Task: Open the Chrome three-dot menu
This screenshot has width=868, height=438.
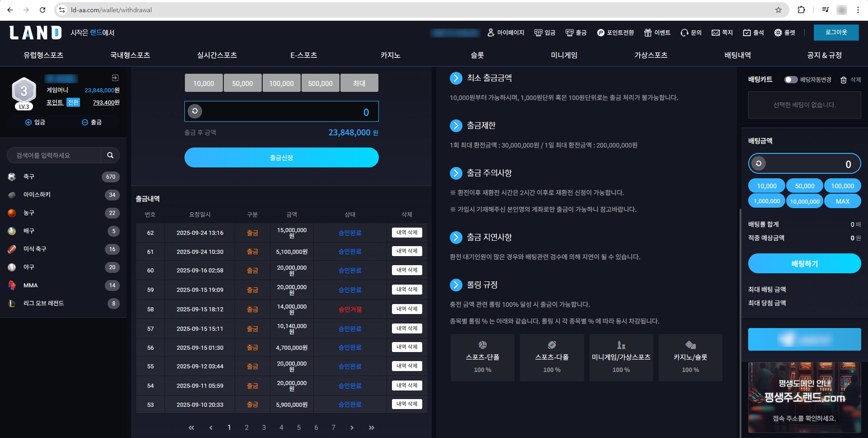Action: [x=858, y=10]
